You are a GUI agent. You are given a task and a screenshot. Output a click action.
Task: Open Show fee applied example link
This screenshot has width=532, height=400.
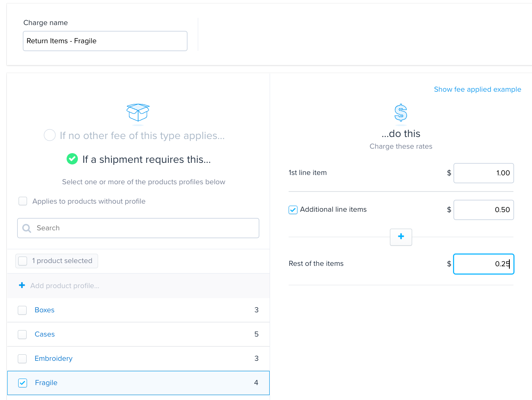pos(478,89)
